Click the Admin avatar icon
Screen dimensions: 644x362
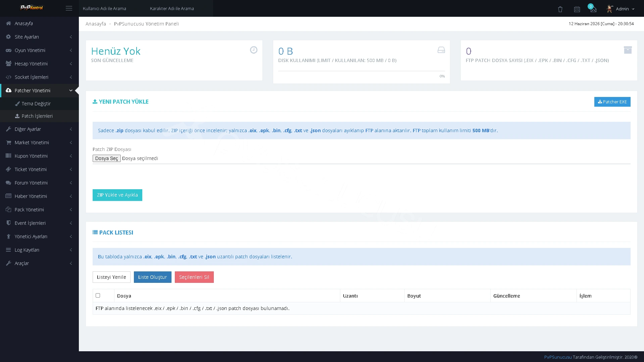point(610,9)
